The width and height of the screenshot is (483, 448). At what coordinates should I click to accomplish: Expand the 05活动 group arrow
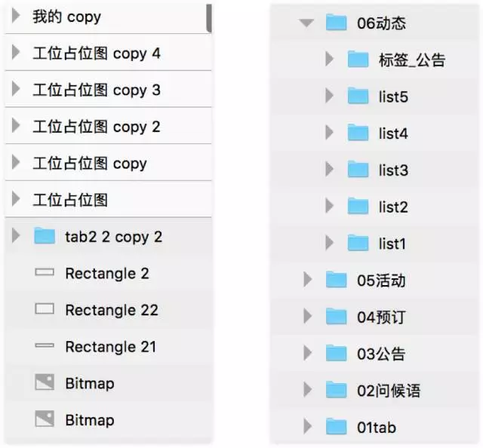[x=307, y=280]
